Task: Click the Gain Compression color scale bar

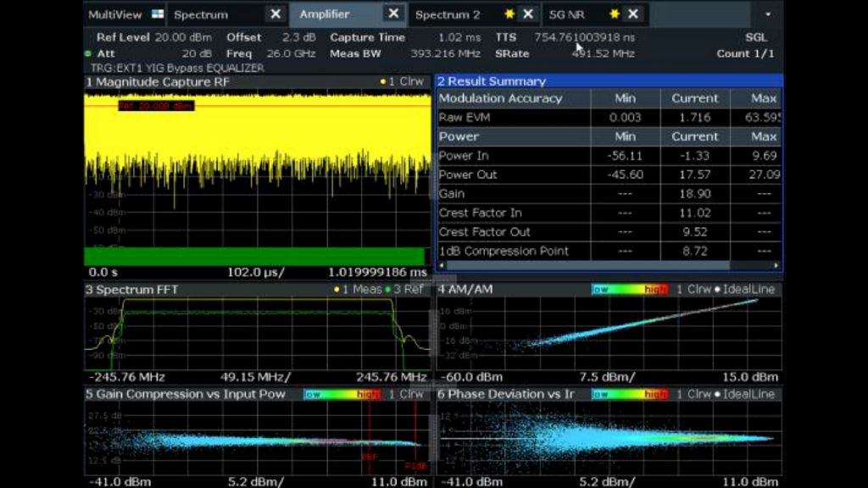Action: click(x=342, y=395)
